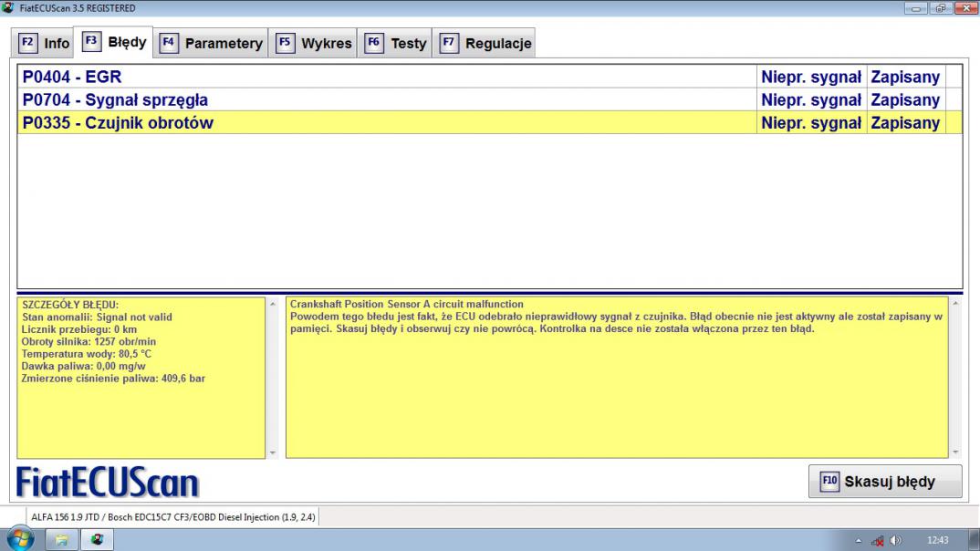The height and width of the screenshot is (551, 980).
Task: Click Zmierzone ciśnienie paliwa: 409,6 bar line
Action: 113,378
